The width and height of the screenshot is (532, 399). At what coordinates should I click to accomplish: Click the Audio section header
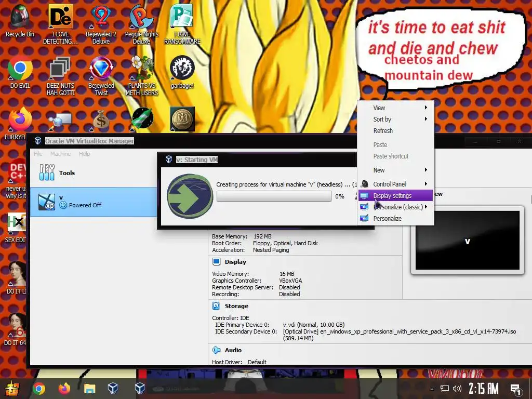(233, 350)
